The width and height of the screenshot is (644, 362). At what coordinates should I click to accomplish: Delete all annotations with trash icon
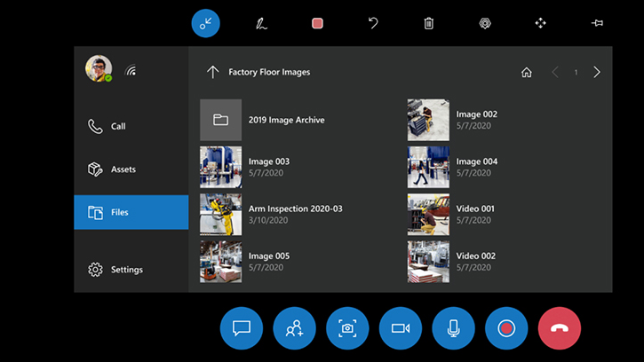(x=428, y=23)
